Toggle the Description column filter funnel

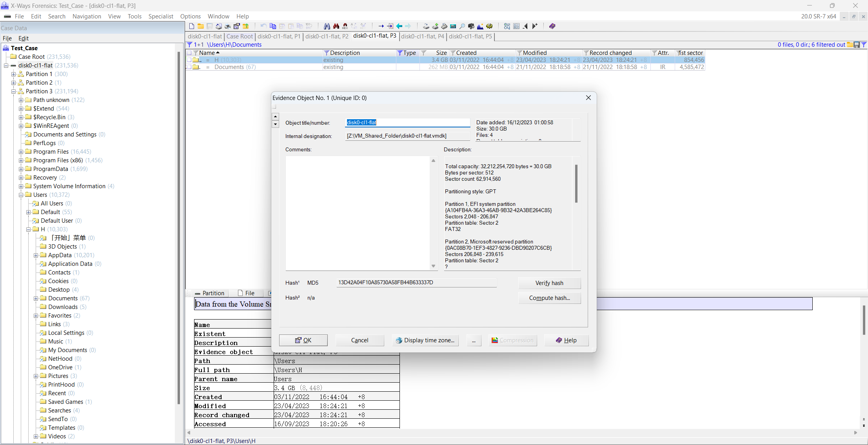pos(326,53)
